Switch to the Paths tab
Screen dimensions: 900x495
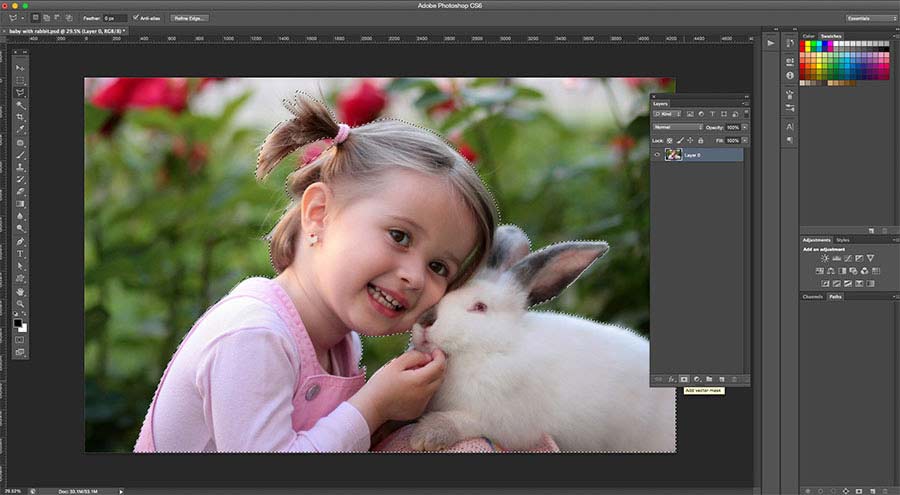(x=835, y=297)
